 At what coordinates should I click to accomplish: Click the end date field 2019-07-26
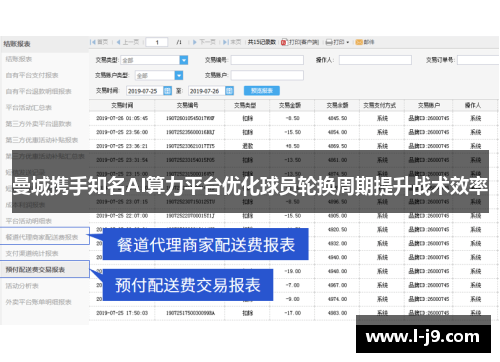click(x=207, y=91)
